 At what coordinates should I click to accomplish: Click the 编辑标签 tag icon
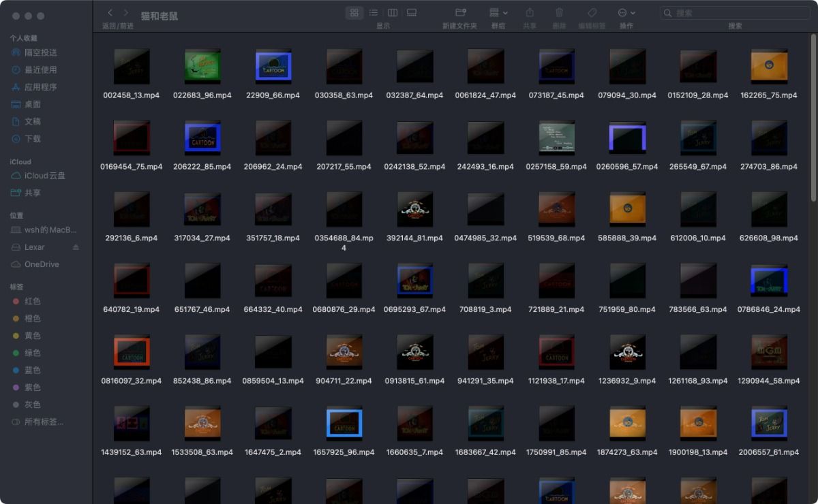point(592,13)
